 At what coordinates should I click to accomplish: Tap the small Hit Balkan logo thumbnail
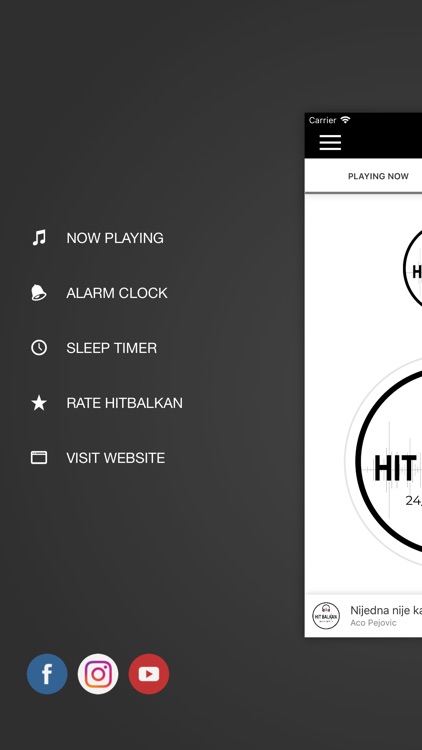click(326, 616)
